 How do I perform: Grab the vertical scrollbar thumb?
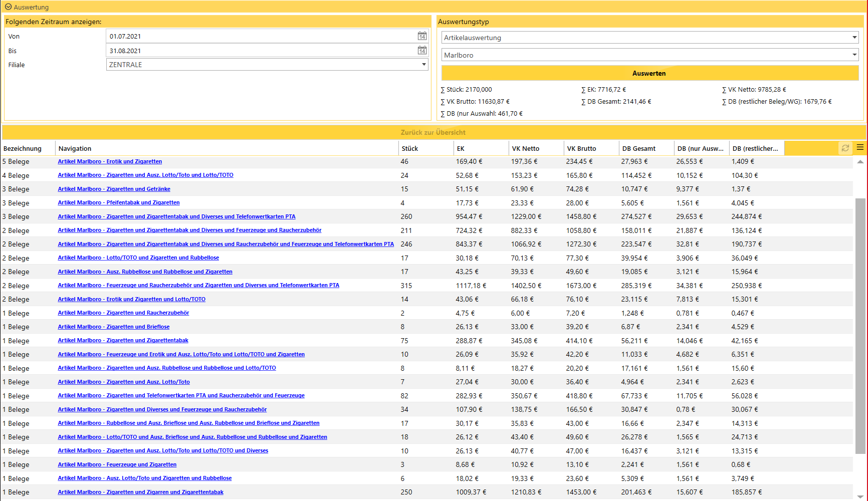(x=860, y=326)
